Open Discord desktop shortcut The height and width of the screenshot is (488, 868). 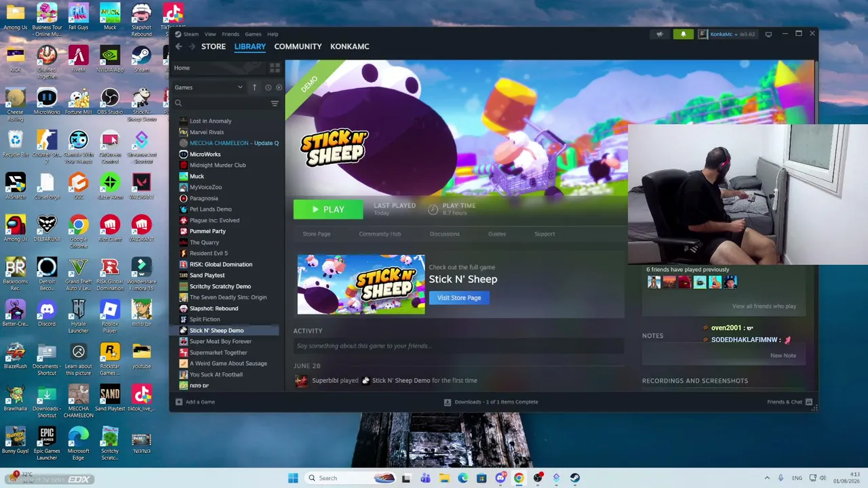pos(47,314)
